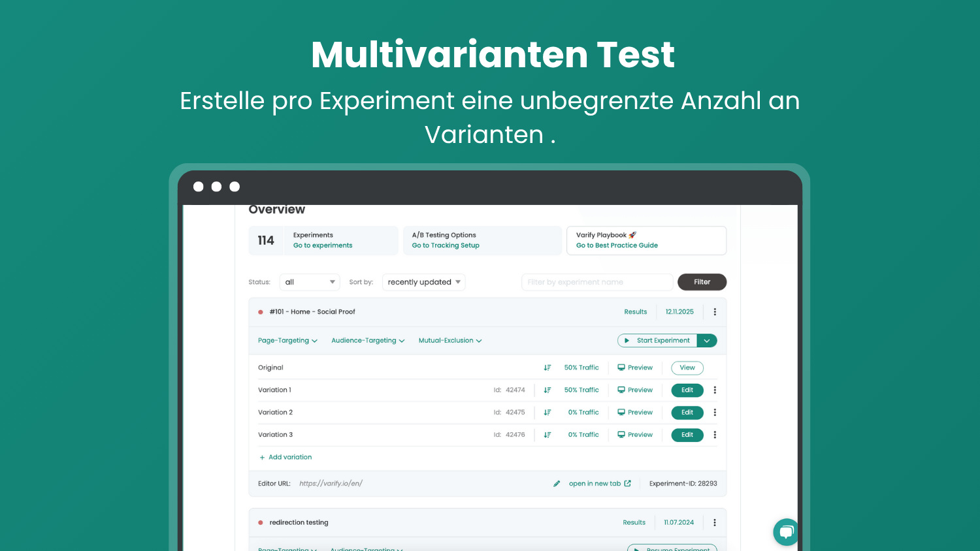Click 50% Traffic in Variation 1 row

pos(581,390)
